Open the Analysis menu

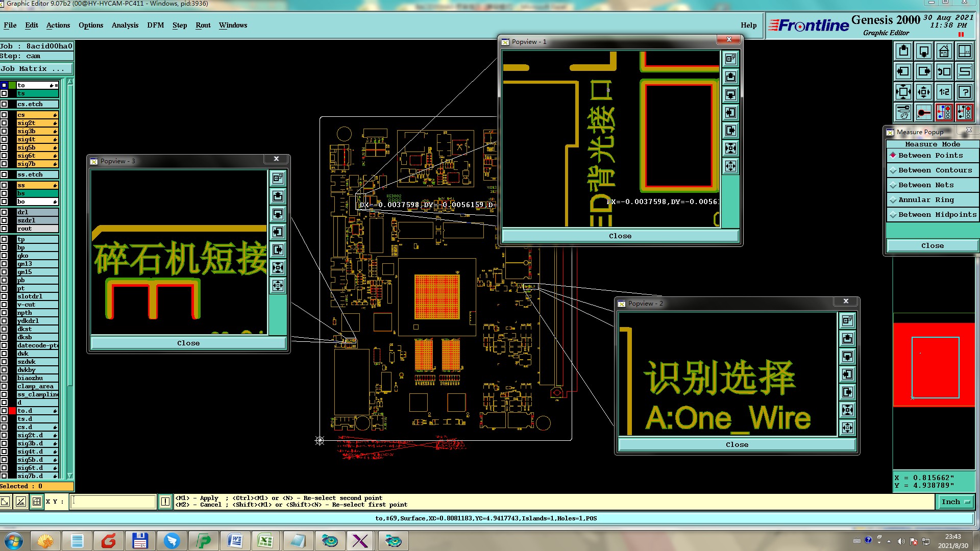(125, 25)
